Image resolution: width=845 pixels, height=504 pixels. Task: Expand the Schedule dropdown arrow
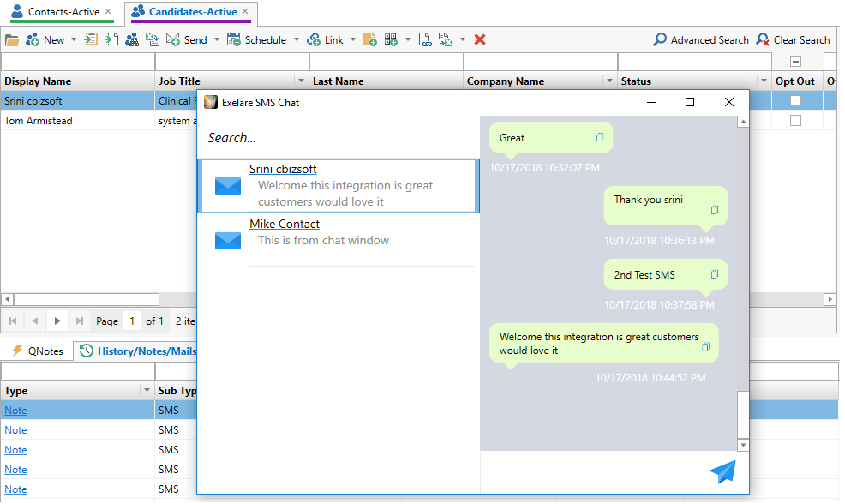click(297, 40)
